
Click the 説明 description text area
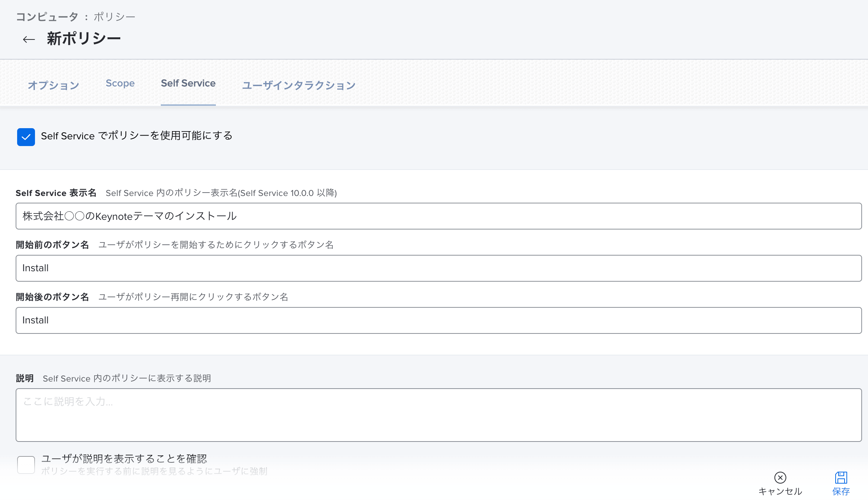coord(438,415)
